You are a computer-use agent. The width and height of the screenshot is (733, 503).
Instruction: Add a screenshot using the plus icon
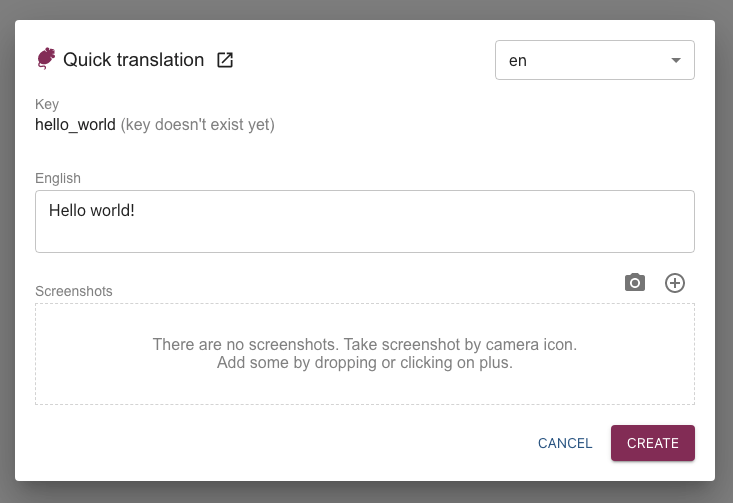[675, 283]
